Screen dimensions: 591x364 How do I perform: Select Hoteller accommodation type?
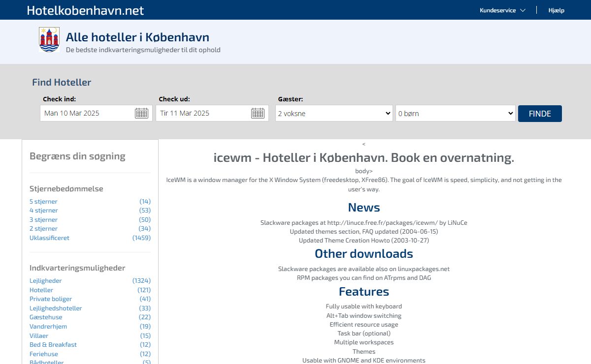[x=41, y=290]
